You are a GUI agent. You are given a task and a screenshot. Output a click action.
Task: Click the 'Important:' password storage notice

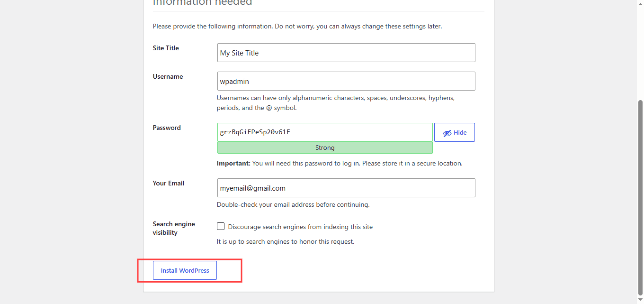coord(340,163)
